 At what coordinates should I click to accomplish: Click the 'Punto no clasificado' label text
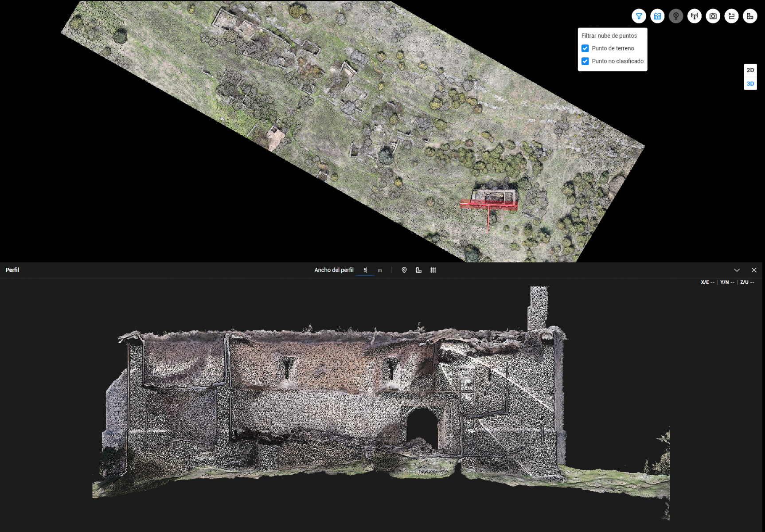[x=617, y=61]
